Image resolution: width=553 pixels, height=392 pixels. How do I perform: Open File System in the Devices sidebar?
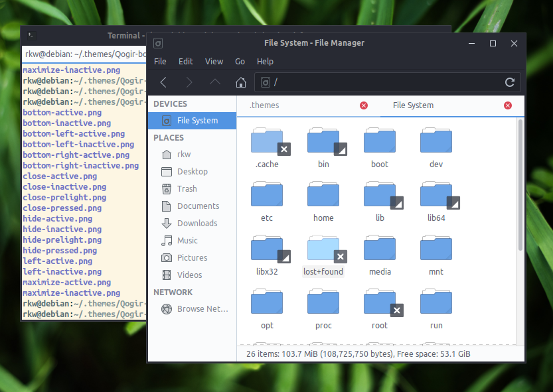point(193,121)
